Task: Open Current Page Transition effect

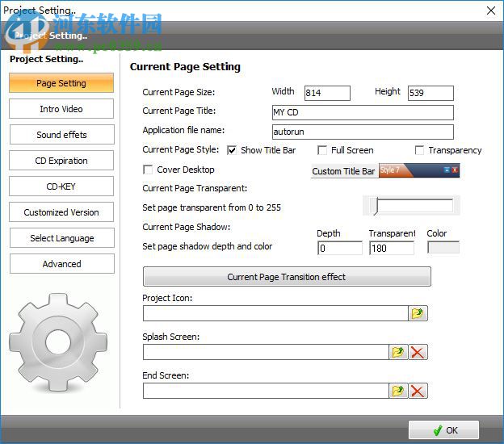Action: click(x=287, y=277)
